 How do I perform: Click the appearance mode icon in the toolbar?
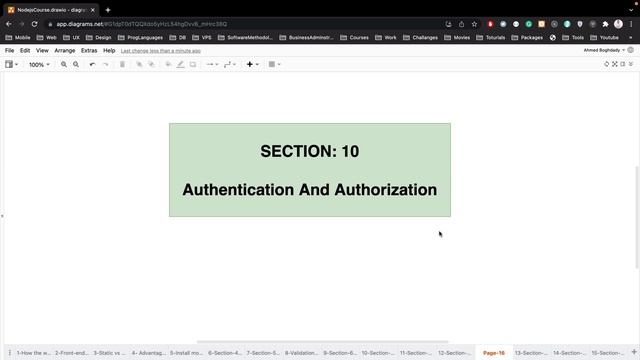point(606,64)
